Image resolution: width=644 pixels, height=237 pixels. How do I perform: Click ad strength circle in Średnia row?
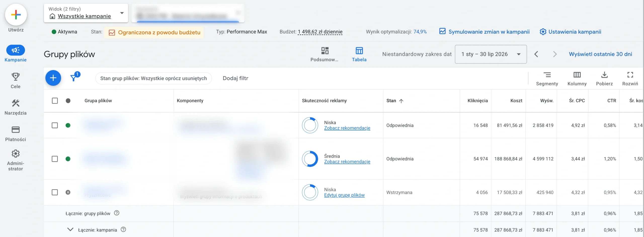click(x=310, y=159)
